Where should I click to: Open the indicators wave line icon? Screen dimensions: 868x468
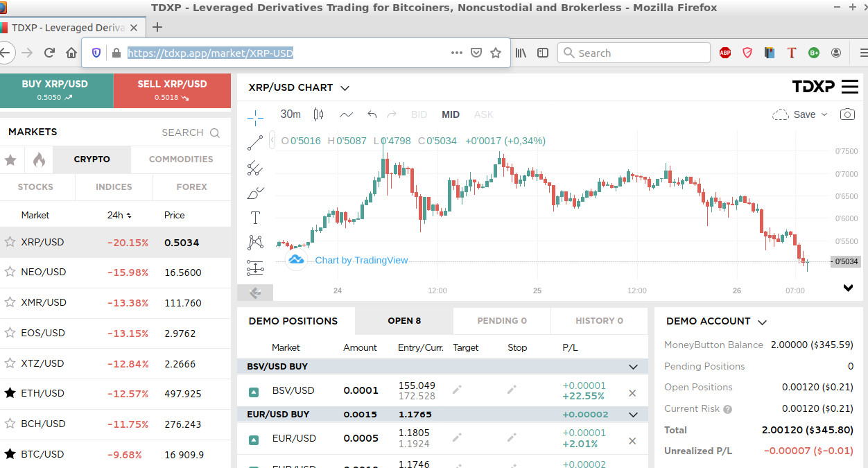(346, 114)
